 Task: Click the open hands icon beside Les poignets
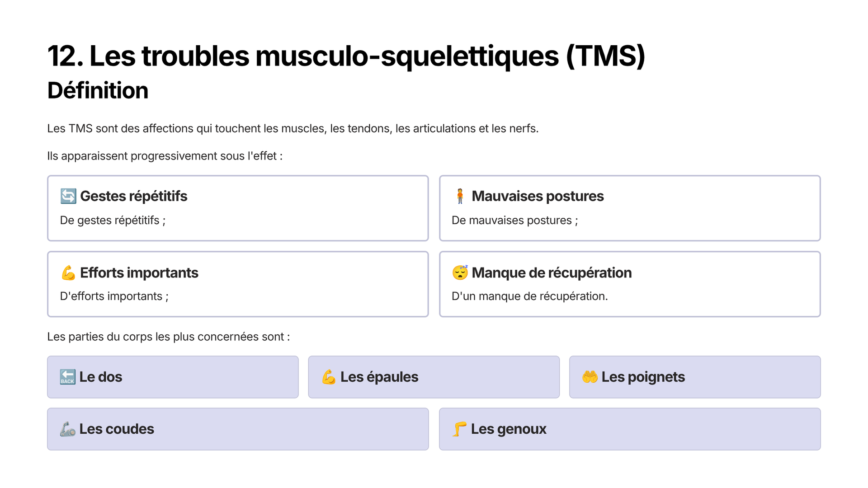click(x=590, y=377)
